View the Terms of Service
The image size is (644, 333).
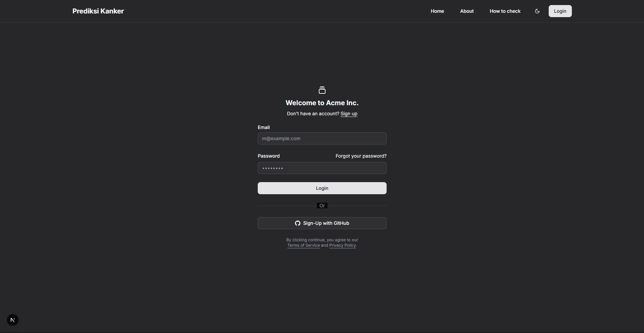pyautogui.click(x=303, y=245)
